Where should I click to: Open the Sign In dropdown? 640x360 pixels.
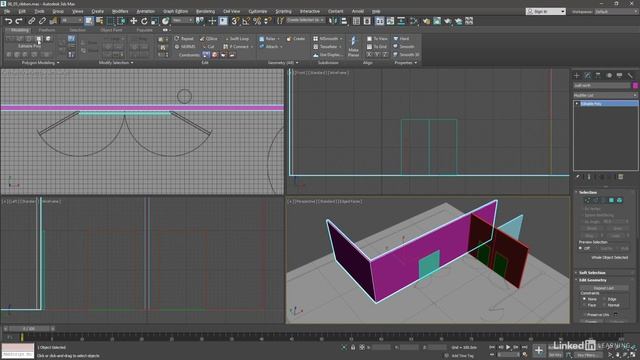click(x=546, y=11)
